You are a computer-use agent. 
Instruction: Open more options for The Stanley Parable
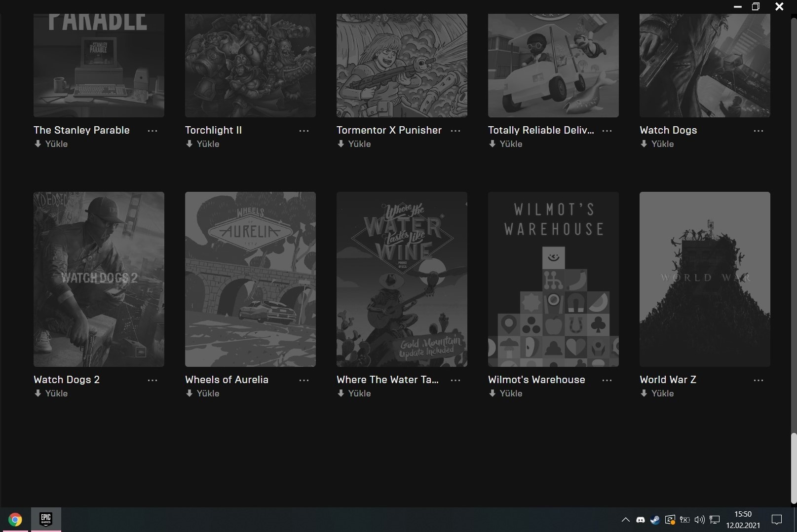[152, 131]
